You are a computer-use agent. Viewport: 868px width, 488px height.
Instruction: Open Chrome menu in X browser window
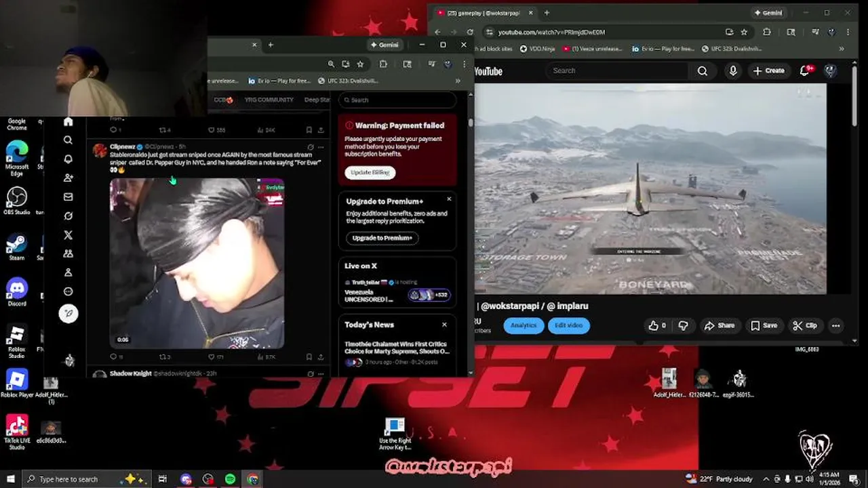point(464,64)
